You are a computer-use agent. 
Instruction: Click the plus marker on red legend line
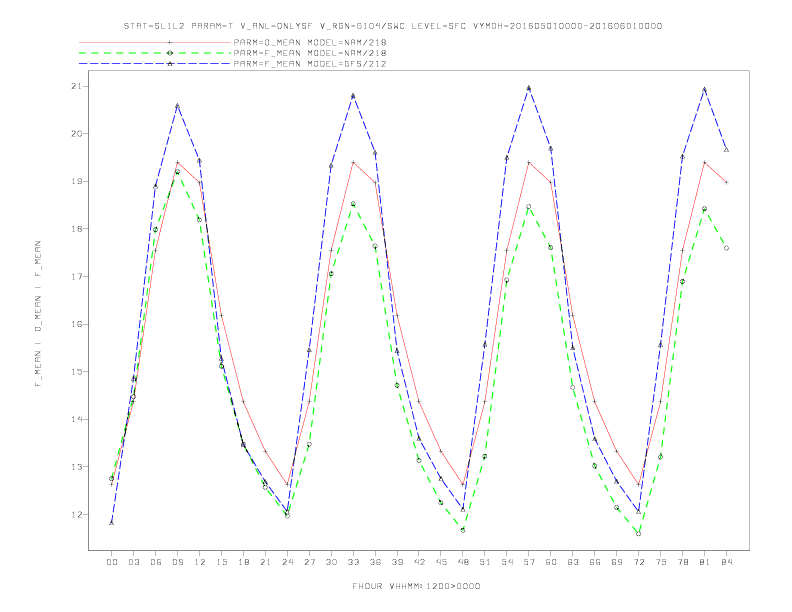coord(170,42)
